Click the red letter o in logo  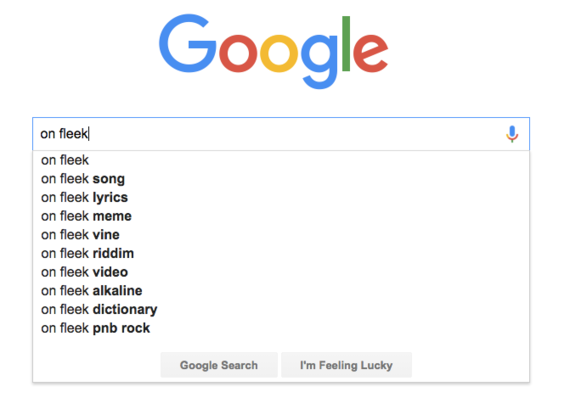pyautogui.click(x=238, y=53)
